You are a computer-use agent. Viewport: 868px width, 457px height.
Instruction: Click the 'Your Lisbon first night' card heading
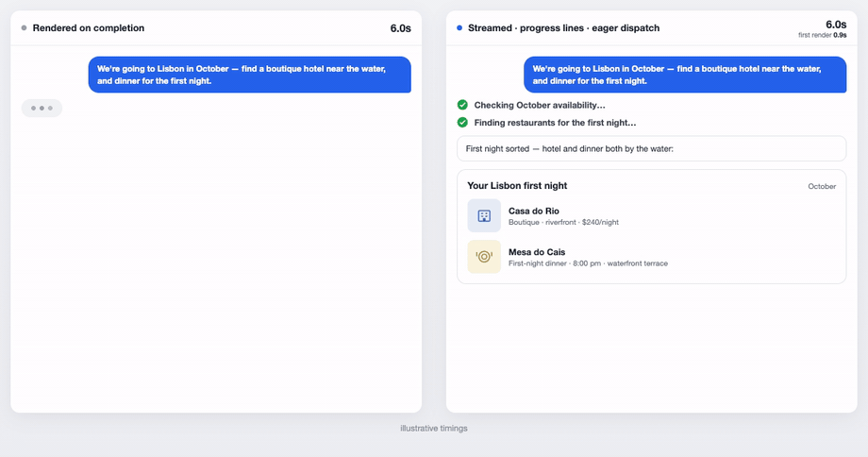517,186
